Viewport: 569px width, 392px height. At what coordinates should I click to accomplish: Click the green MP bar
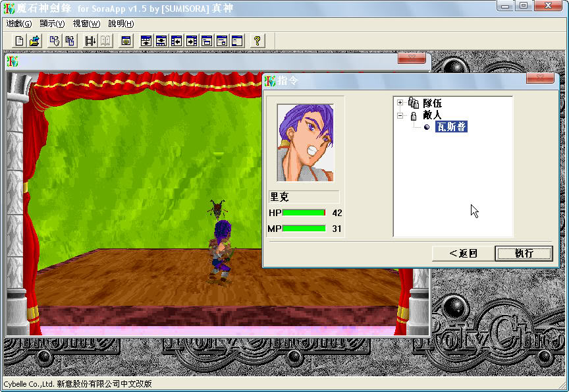click(x=304, y=229)
